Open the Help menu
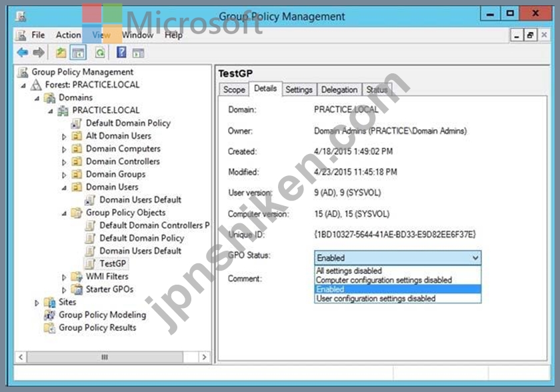The image size is (560, 392). tap(173, 35)
